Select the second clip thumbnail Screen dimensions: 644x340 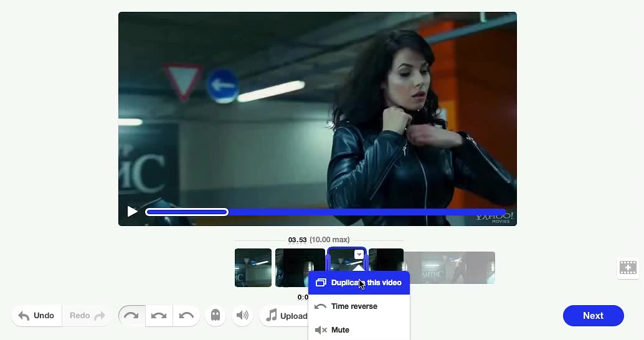300,268
